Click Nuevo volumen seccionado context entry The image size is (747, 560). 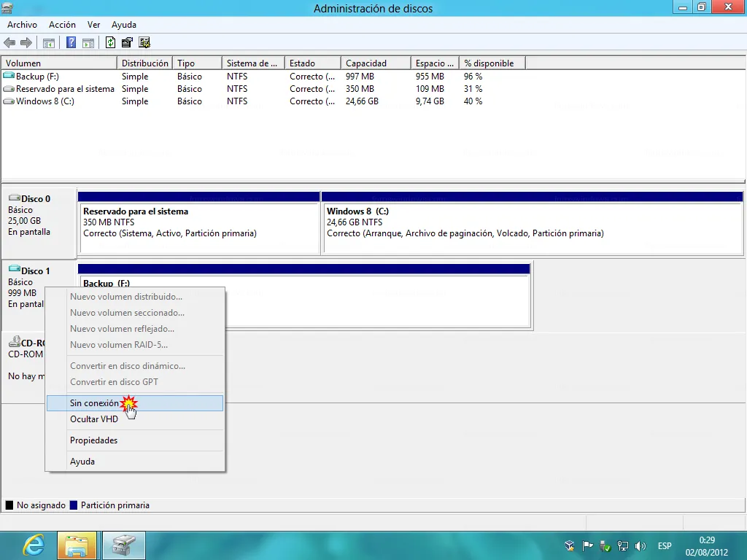(x=135, y=313)
